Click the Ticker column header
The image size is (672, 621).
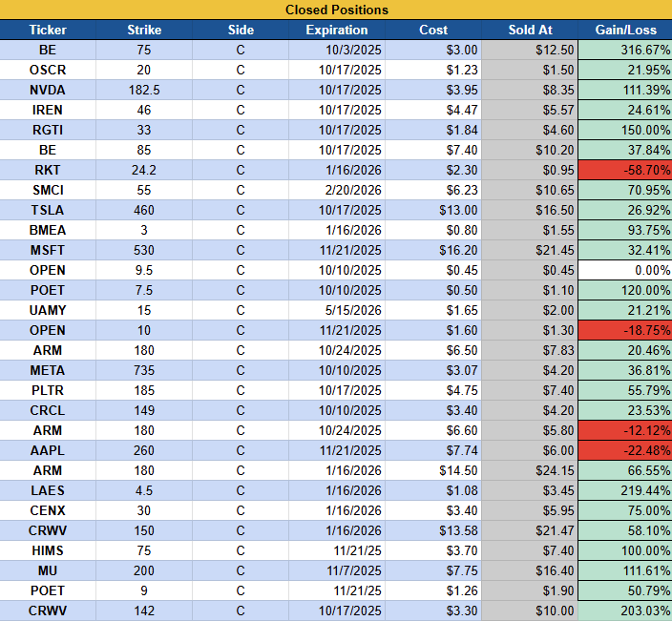48,30
